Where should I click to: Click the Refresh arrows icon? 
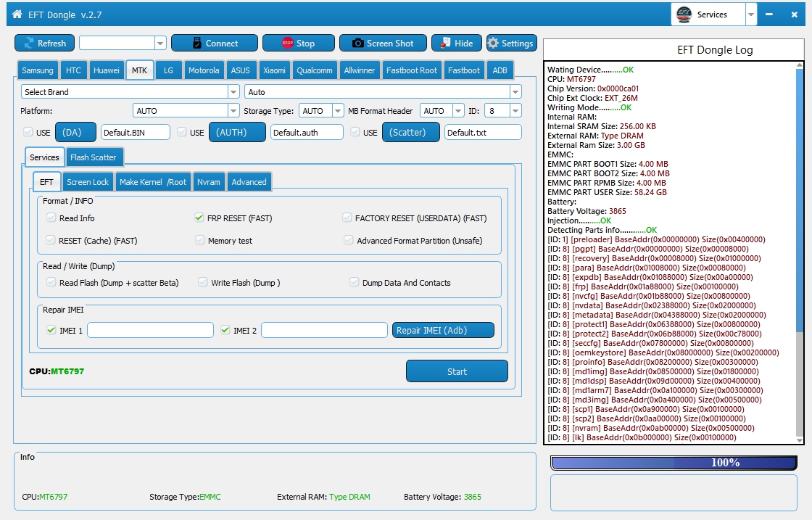[28, 44]
